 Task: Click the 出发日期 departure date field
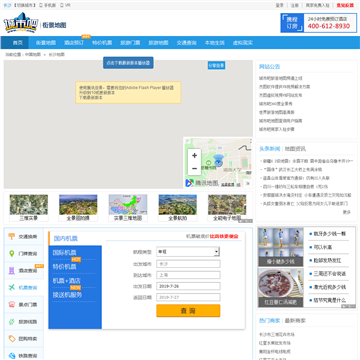point(188,286)
